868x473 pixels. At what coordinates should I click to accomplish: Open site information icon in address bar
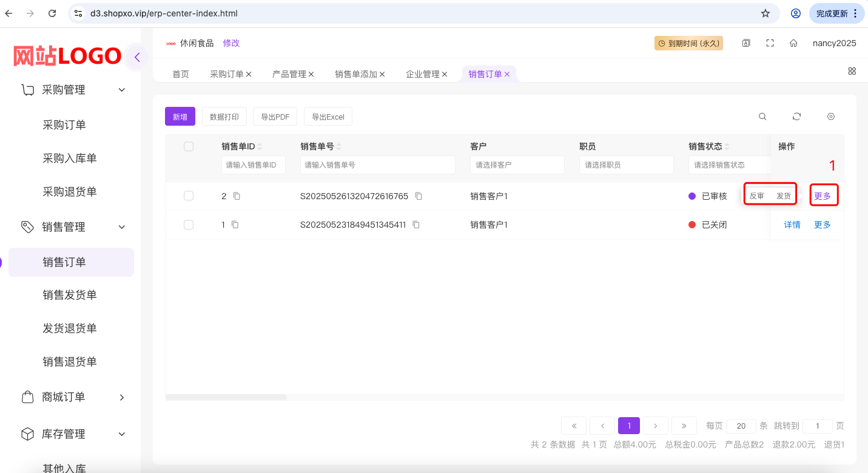[77, 13]
